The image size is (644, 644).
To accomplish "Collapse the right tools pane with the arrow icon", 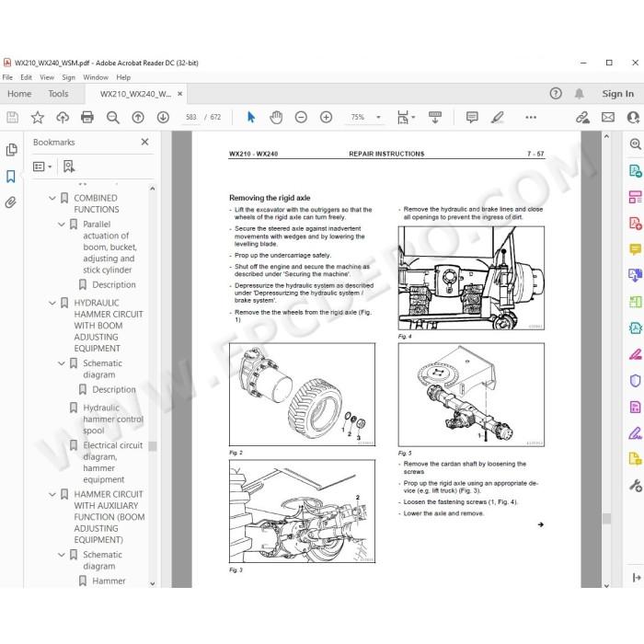I will click(637, 578).
